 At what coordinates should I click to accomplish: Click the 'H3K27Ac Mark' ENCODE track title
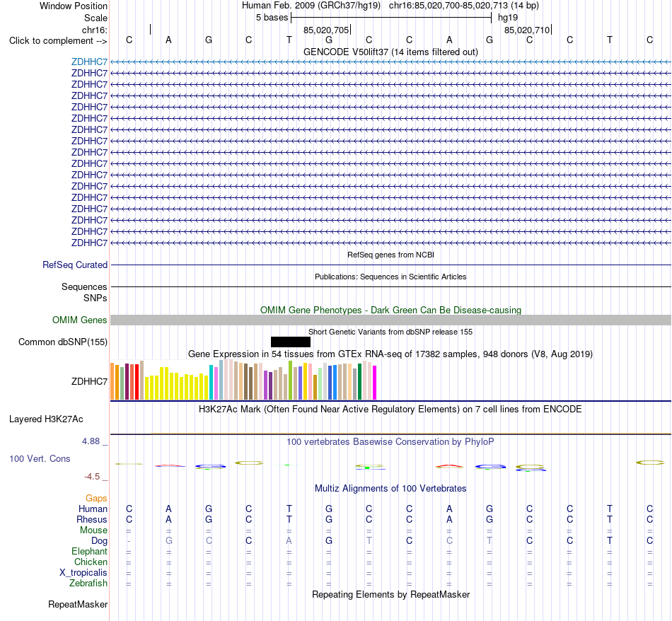pos(390,409)
